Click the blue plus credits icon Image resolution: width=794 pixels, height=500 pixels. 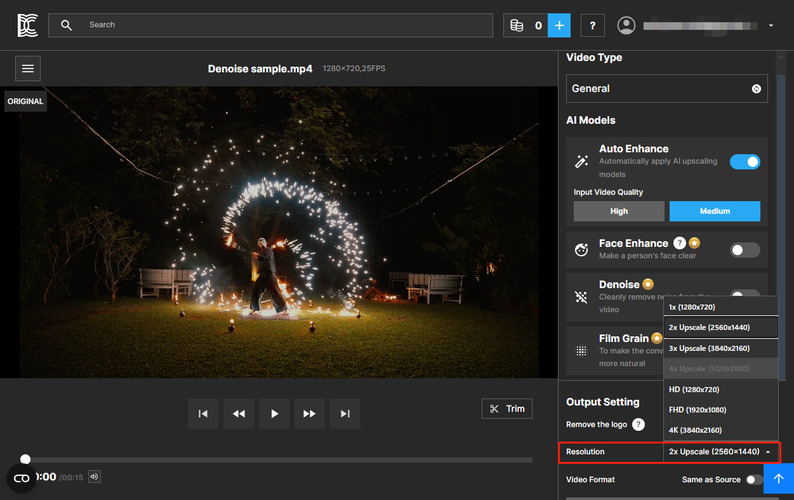click(x=559, y=25)
